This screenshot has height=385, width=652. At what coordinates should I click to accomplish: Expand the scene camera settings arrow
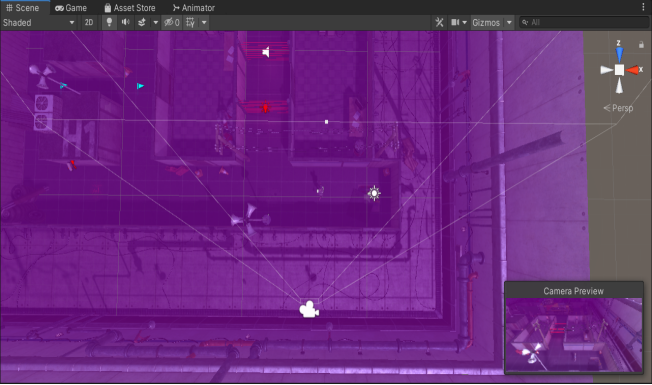coord(465,22)
